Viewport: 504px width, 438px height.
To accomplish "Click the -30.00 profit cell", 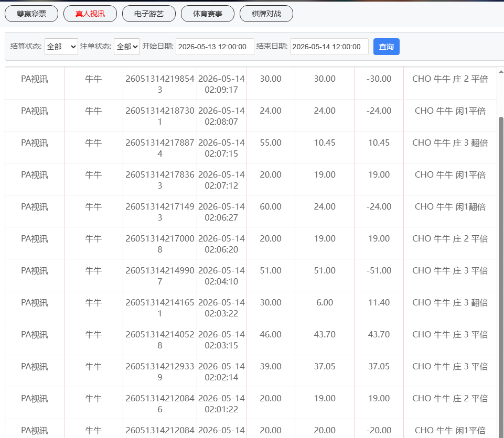I will coord(379,79).
